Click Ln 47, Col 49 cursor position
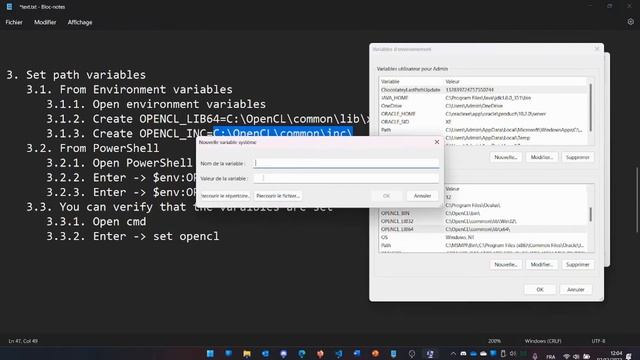Image resolution: width=640 pixels, height=360 pixels. click(23, 341)
